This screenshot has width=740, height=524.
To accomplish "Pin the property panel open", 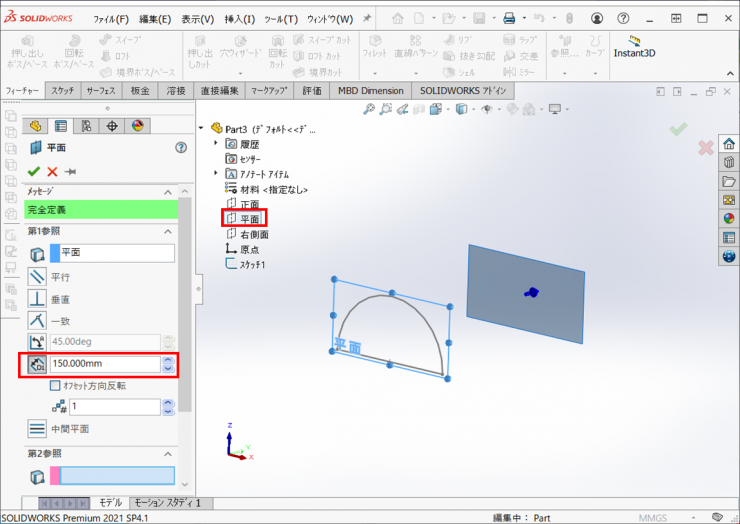I will point(70,171).
